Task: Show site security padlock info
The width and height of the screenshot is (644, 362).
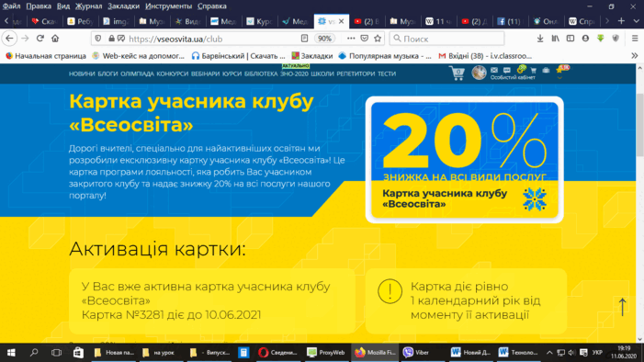Action: click(111, 39)
